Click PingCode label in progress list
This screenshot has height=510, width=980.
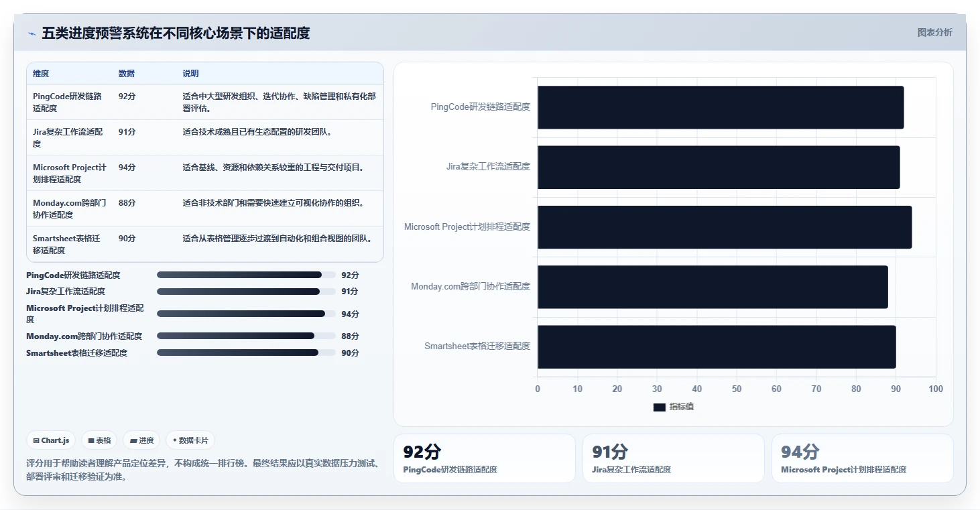click(x=73, y=275)
